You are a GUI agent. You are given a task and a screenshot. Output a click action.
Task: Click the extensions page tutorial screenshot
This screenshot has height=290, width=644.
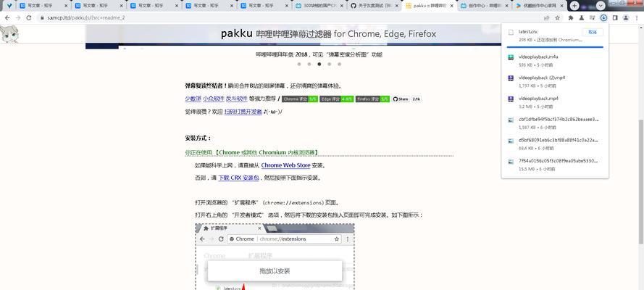[275, 257]
